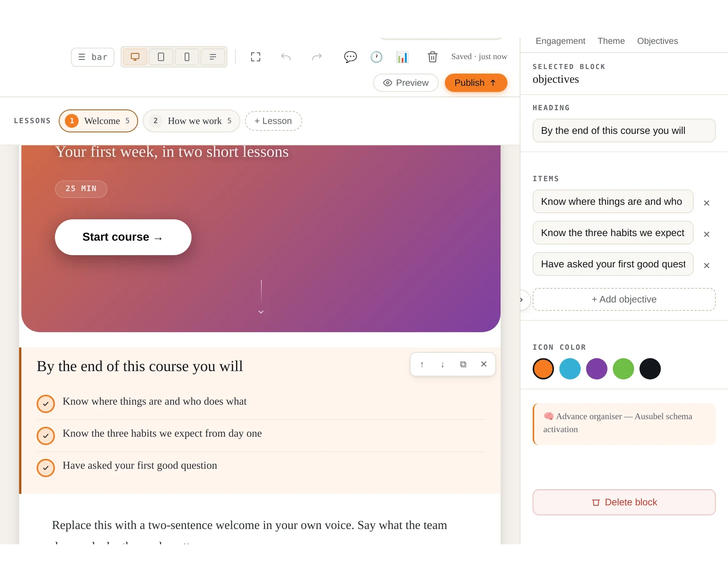Open the analytics bar chart
728x582 pixels.
coord(402,57)
